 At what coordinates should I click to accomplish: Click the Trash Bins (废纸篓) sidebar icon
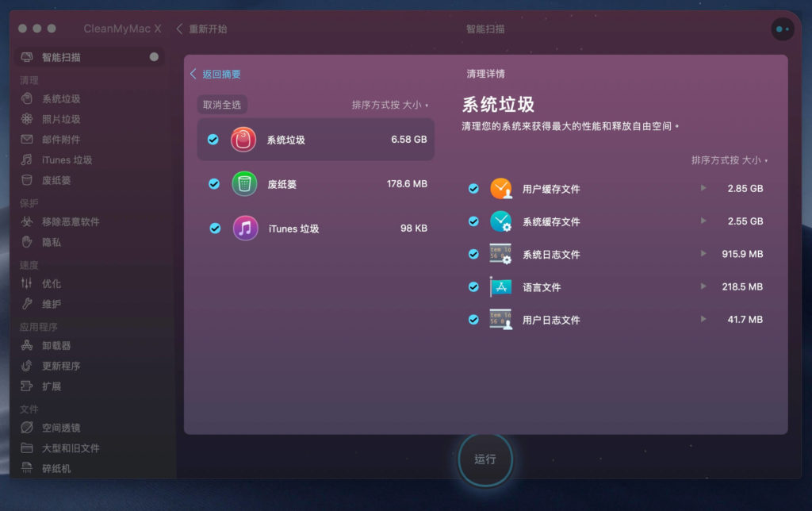[x=27, y=180]
